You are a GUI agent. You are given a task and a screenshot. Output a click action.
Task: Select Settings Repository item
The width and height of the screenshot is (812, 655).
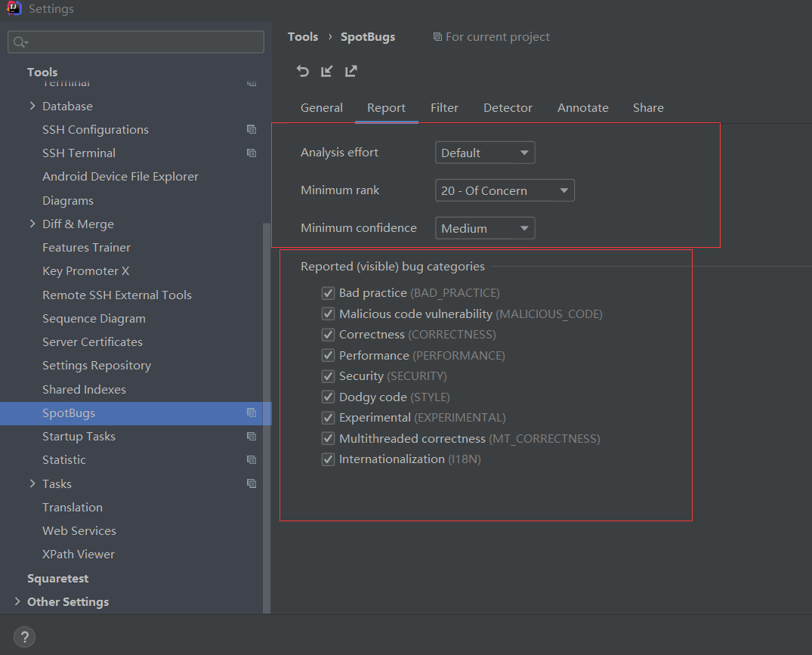97,366
